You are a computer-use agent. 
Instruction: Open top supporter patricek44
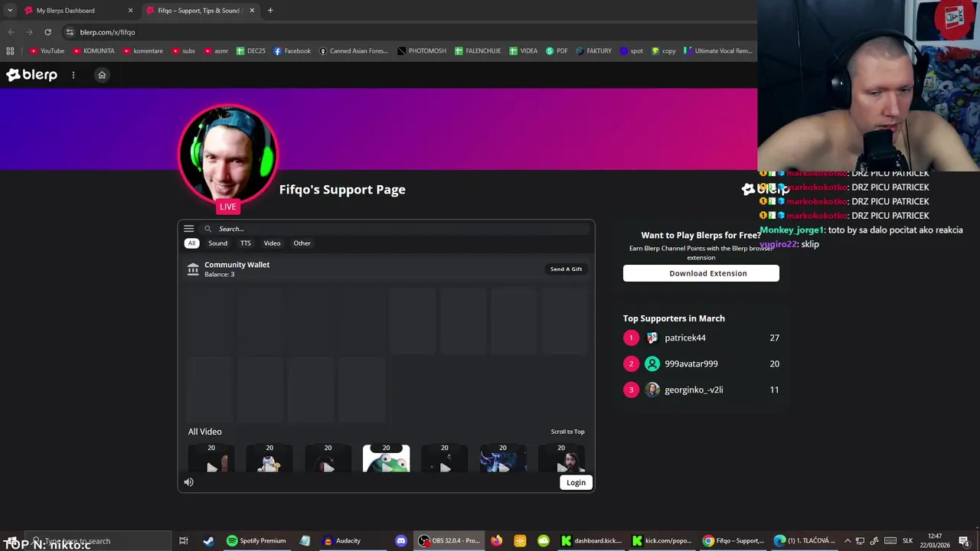(x=685, y=337)
